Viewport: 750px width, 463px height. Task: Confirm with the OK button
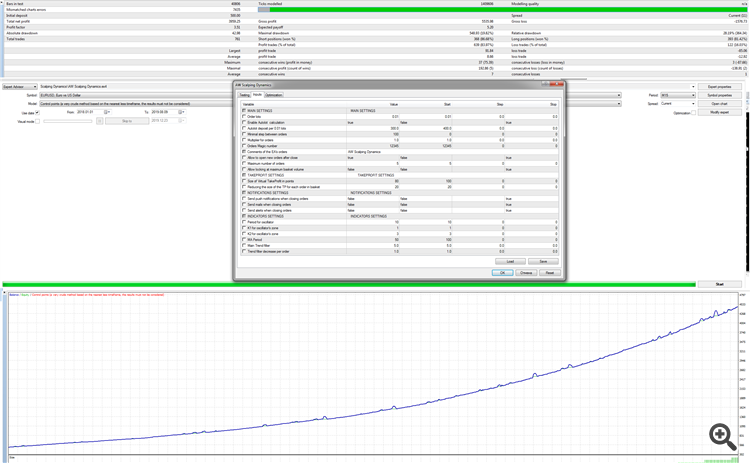point(502,273)
